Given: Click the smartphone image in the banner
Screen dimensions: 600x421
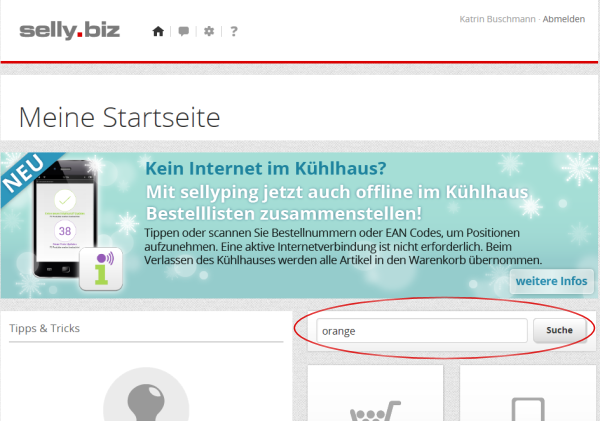Looking at the screenshot, I should 64,218.
